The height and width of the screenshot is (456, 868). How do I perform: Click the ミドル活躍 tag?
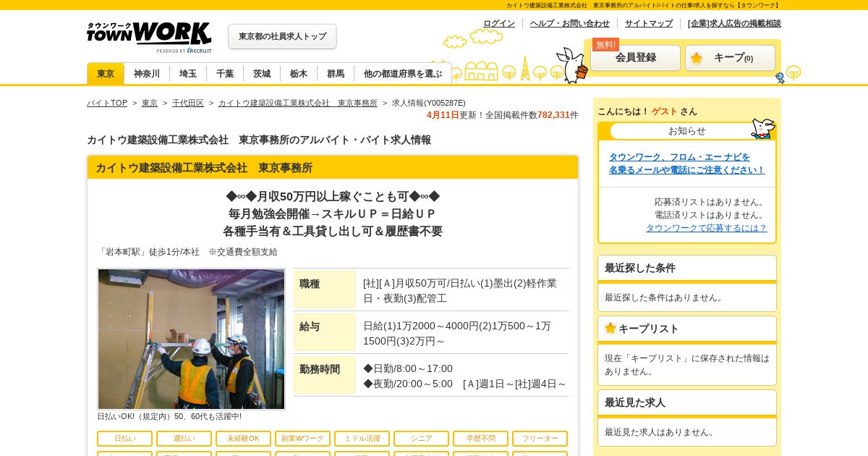click(362, 439)
